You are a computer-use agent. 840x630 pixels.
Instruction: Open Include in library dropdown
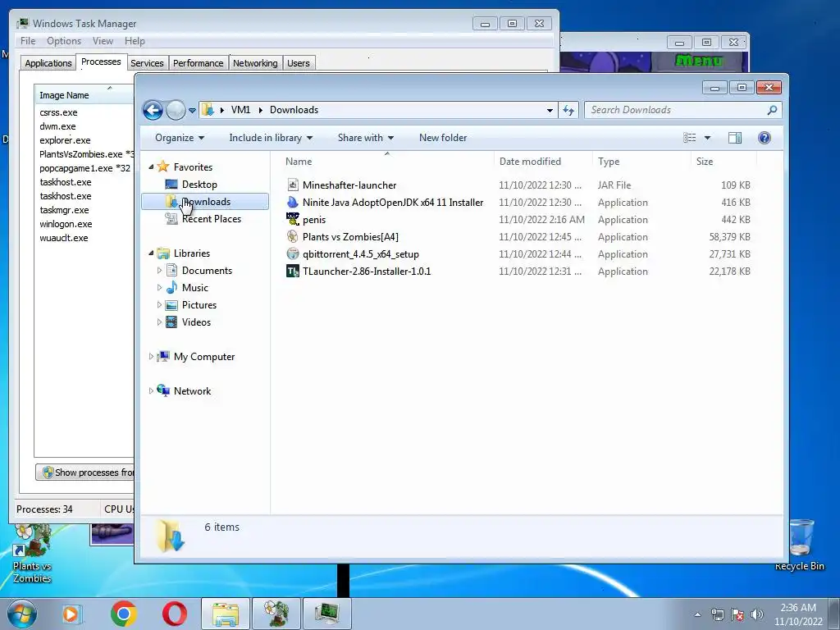click(271, 138)
